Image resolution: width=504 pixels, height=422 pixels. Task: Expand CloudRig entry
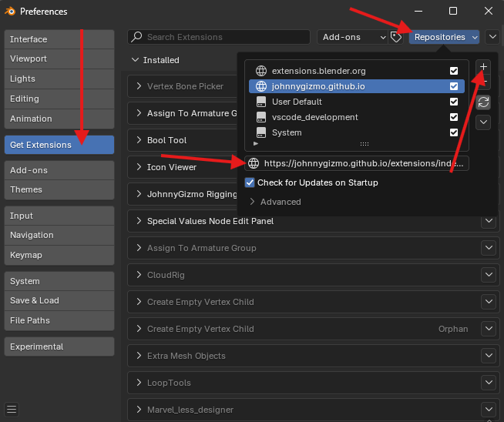tap(139, 275)
